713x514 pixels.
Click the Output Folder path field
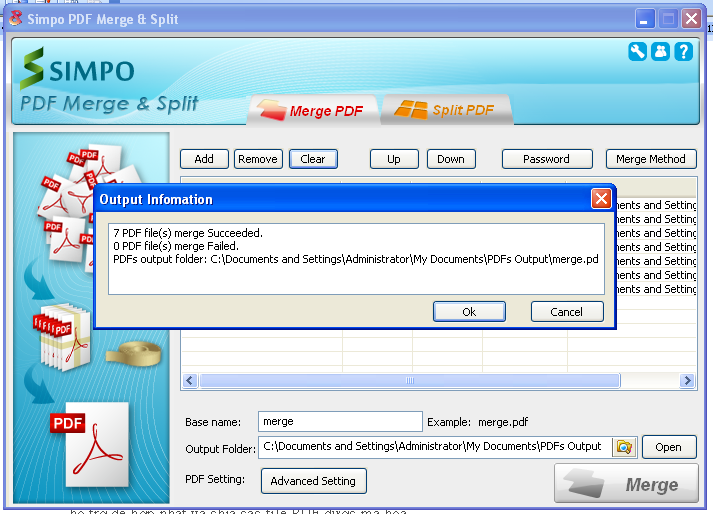click(x=435, y=447)
